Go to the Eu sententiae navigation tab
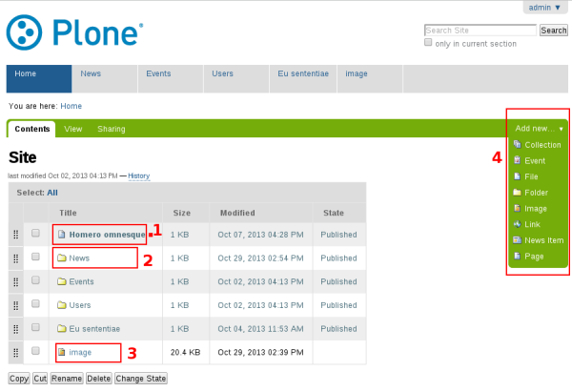The image size is (572, 392). [x=303, y=78]
